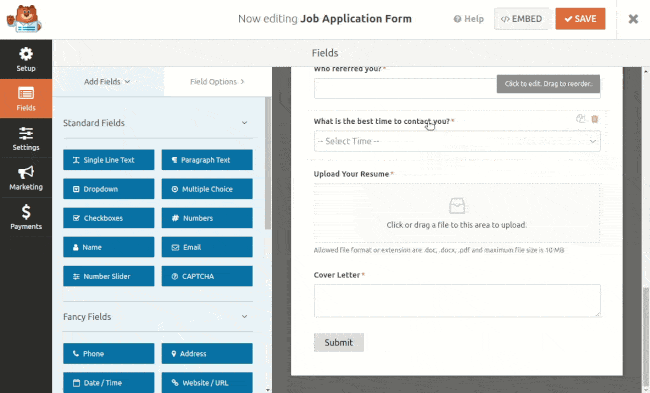Save the form with Save button

(x=580, y=19)
